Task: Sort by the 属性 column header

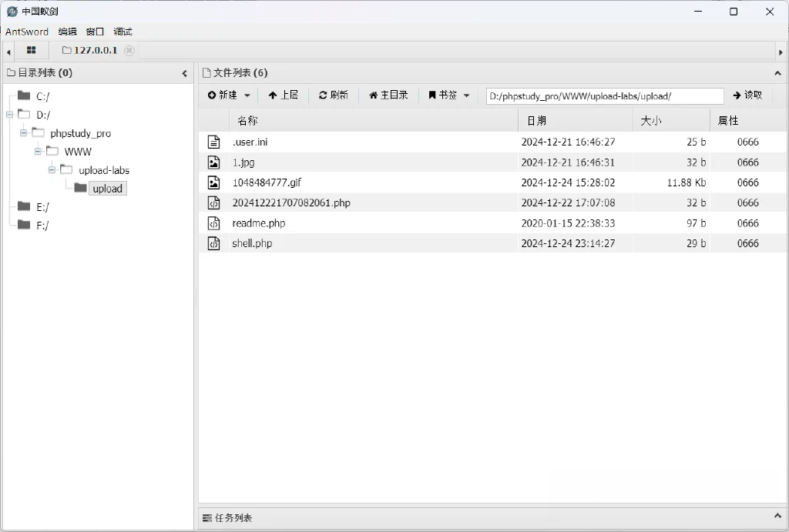Action: (x=749, y=121)
